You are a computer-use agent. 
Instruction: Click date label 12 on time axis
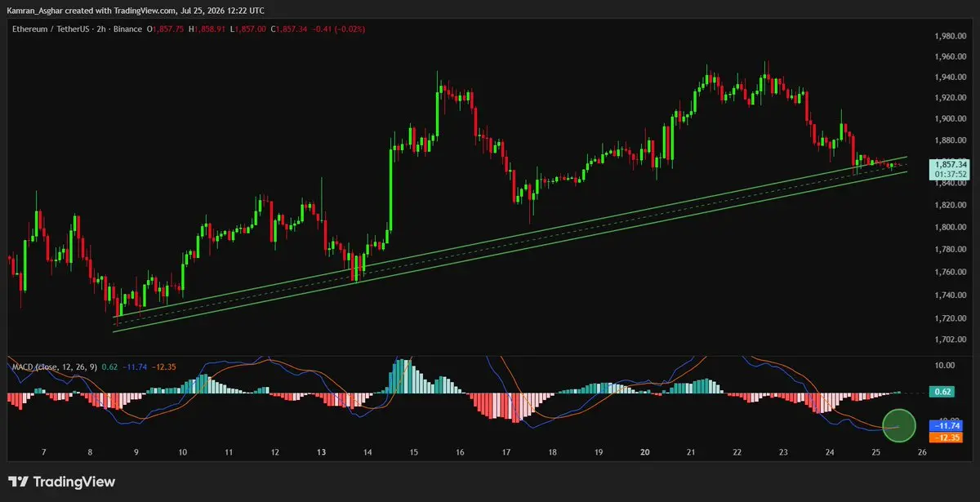[275, 452]
